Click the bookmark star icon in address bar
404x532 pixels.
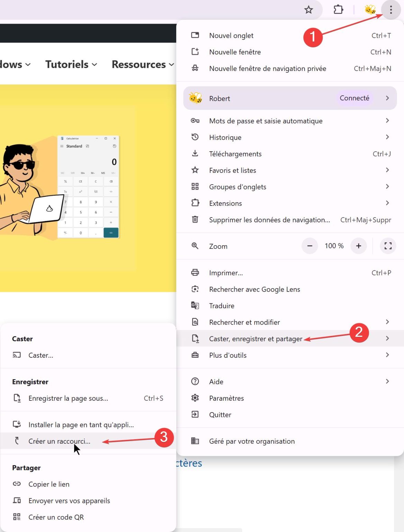pyautogui.click(x=308, y=10)
